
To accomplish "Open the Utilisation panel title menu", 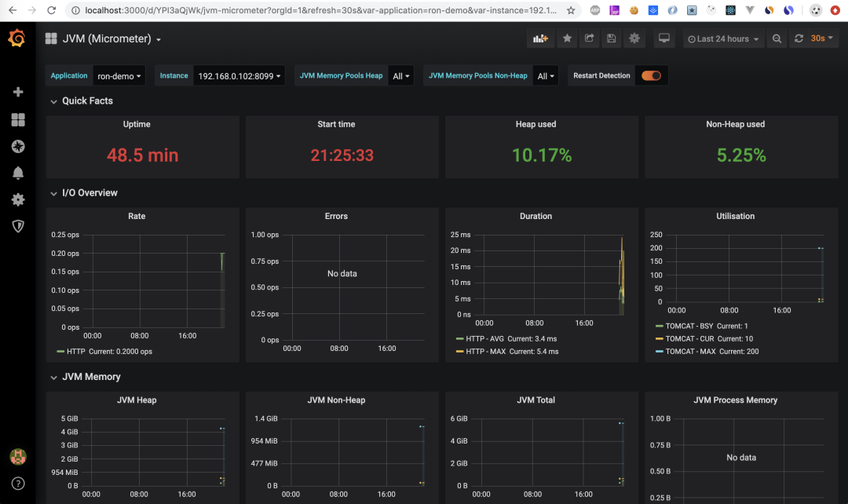I will click(736, 217).
